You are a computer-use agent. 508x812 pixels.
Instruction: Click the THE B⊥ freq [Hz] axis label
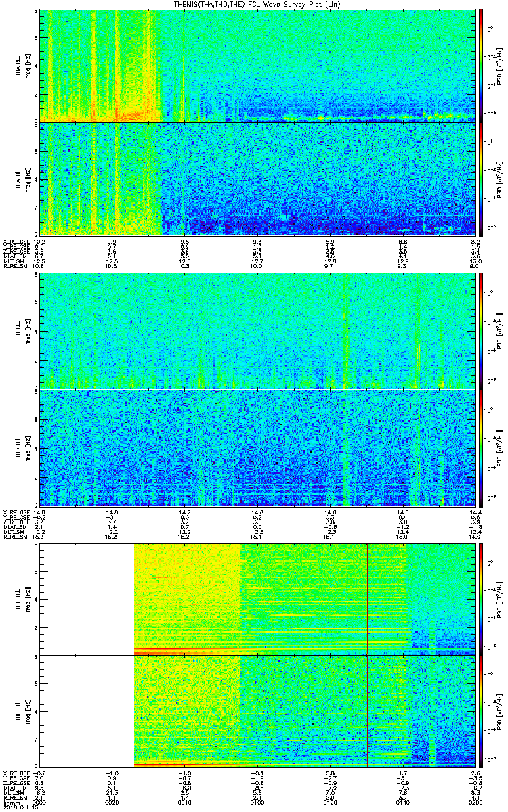(x=23, y=598)
